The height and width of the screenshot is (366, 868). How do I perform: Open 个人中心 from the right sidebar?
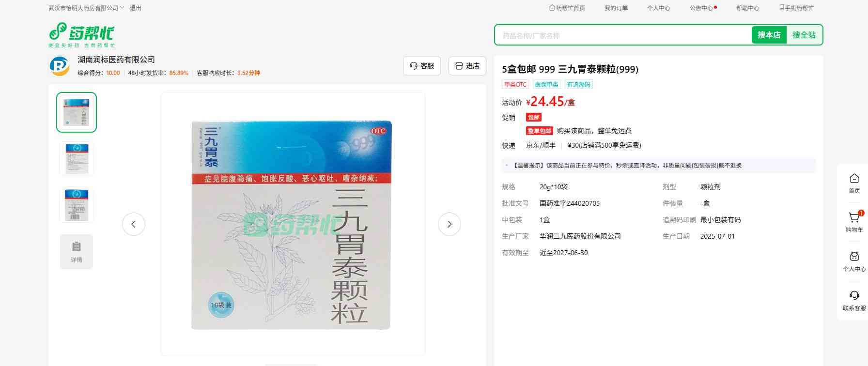pos(854,258)
